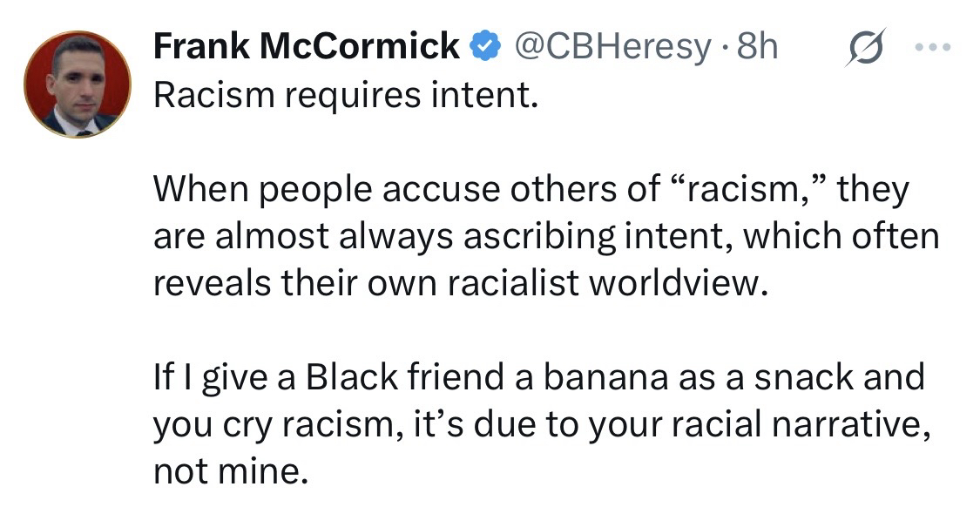Viewport: 980px width, 507px height.
Task: Click the word "snack" in the post
Action: [807, 377]
